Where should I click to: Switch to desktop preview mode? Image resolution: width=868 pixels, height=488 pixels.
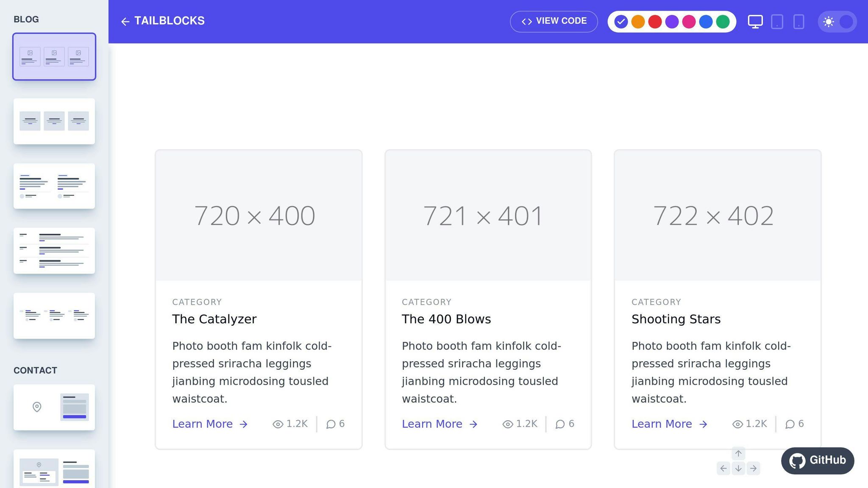tap(755, 21)
